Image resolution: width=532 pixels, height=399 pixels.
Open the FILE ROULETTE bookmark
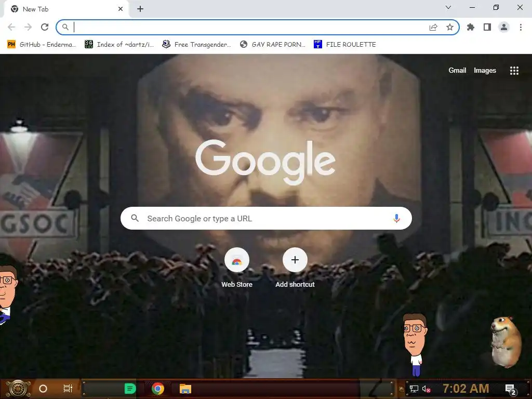[345, 45]
